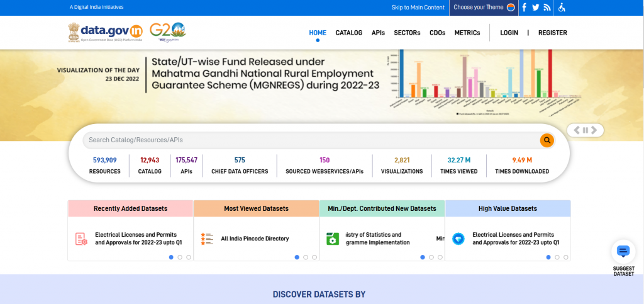The width and height of the screenshot is (644, 304).
Task: Open the APIs menu item
Action: tap(378, 33)
